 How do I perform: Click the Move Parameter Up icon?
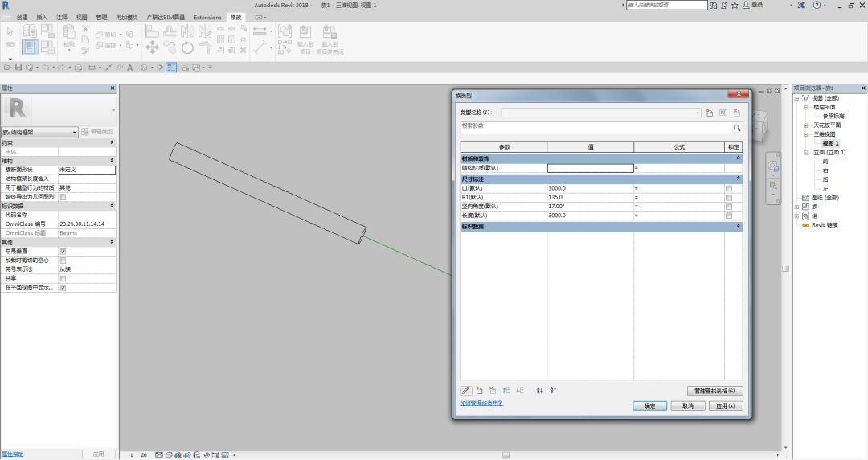(x=506, y=390)
